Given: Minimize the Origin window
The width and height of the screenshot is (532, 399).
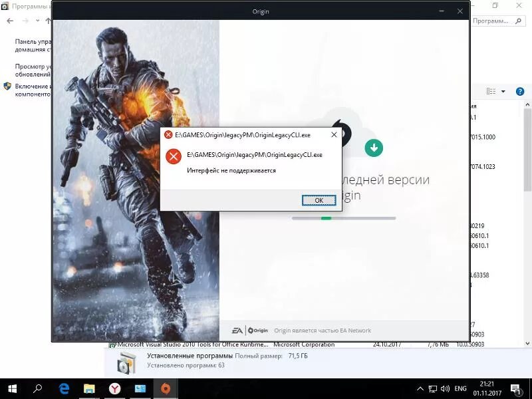Looking at the screenshot, I should pos(442,11).
